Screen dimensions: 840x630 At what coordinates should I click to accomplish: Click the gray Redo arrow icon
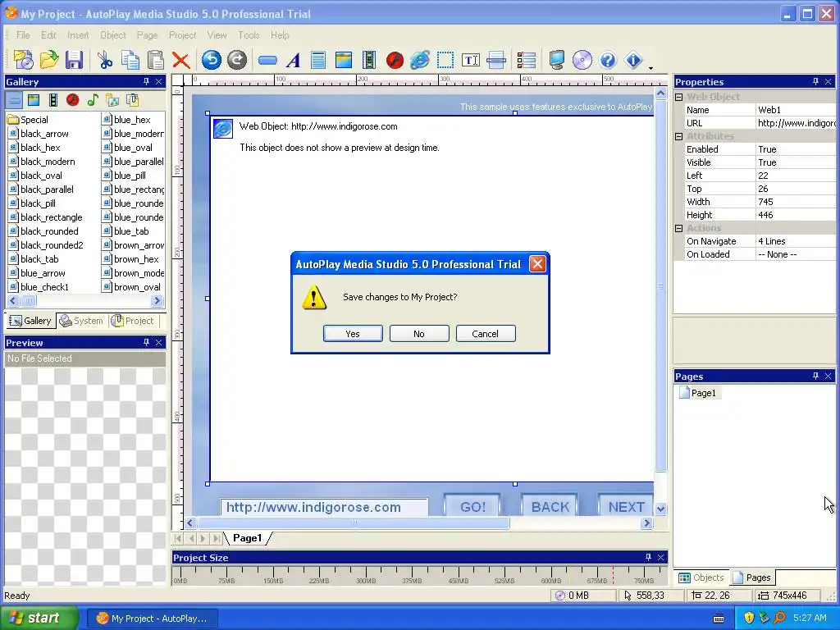point(237,60)
